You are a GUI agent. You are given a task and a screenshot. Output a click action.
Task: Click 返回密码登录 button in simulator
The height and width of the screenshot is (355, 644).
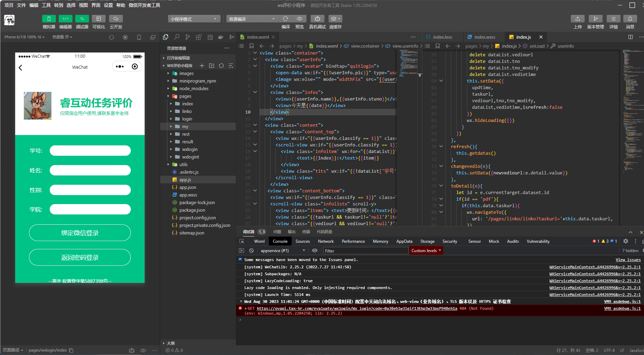pyautogui.click(x=80, y=257)
